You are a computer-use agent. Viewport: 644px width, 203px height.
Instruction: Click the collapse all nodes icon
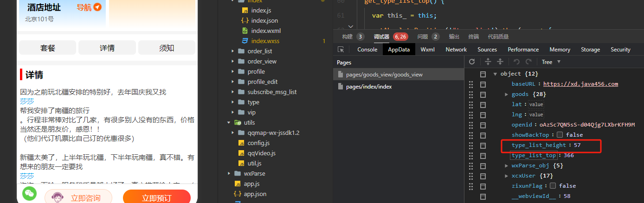click(x=500, y=62)
